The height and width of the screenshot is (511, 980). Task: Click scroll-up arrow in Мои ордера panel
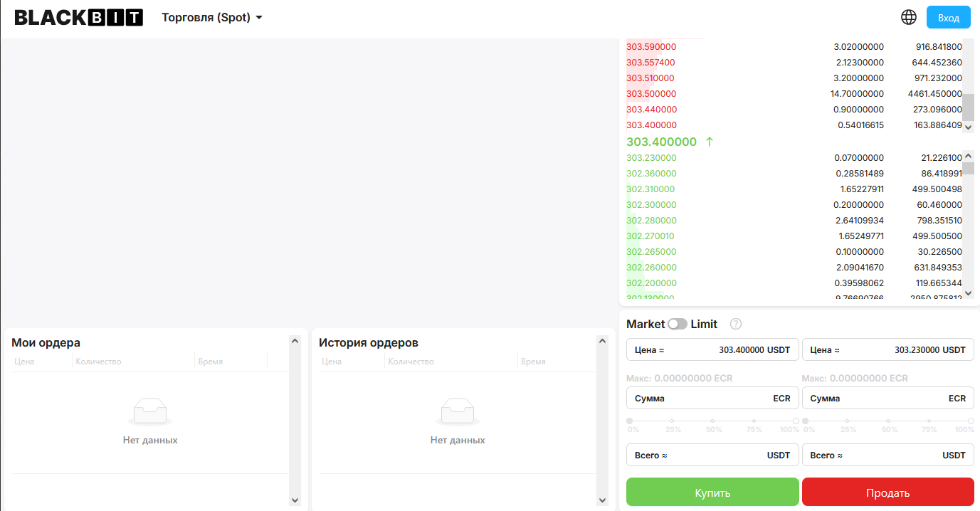[295, 342]
